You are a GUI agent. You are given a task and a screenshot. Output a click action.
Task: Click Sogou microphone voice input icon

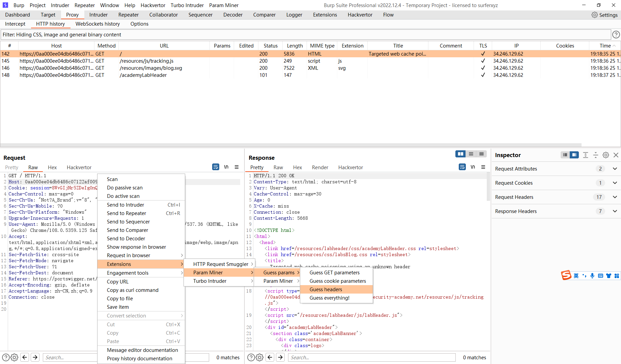point(592,276)
